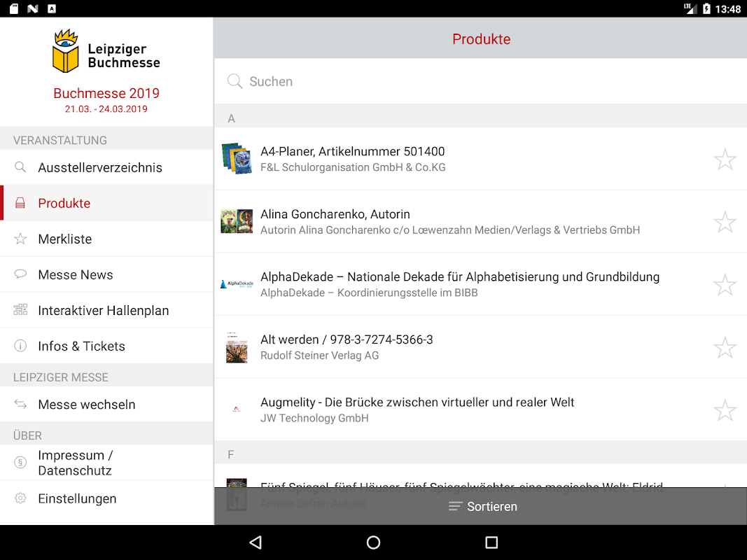This screenshot has width=747, height=560.
Task: Open the AlphaDekade logo thumbnail
Action: pyautogui.click(x=237, y=284)
